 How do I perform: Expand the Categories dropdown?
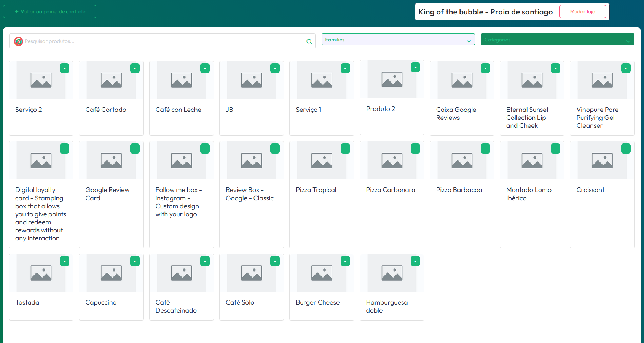click(557, 40)
